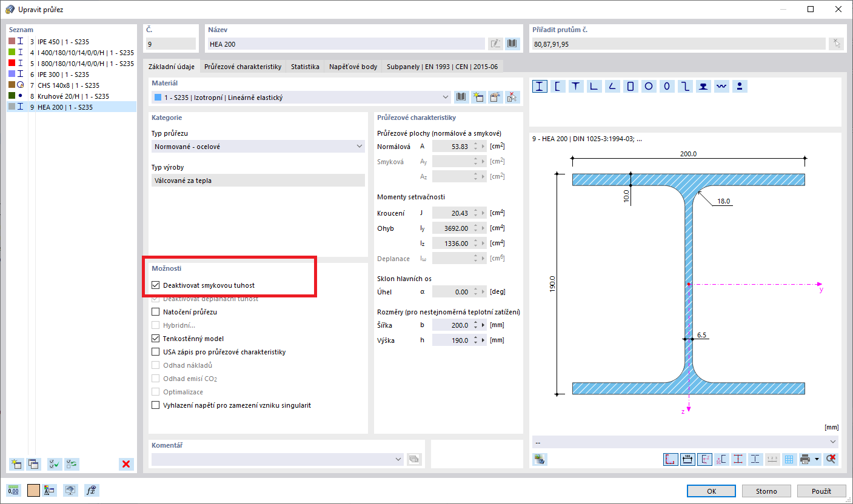Pick the T-section shape icon

tap(575, 86)
